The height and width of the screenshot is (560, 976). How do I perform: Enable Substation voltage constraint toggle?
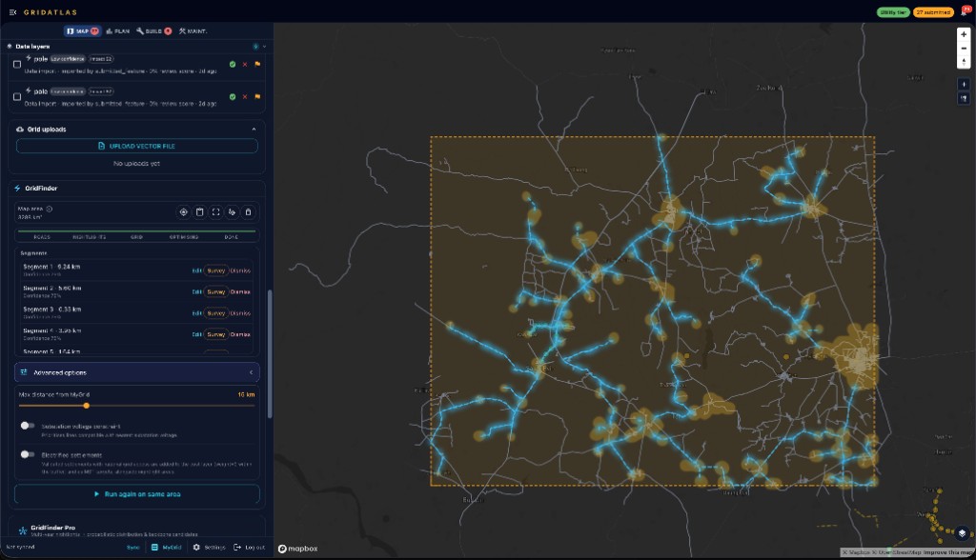click(28, 426)
